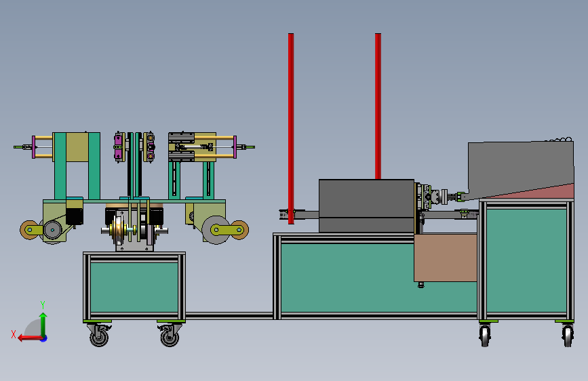Click the Y label of the axis triad
This screenshot has width=588, height=381.
43,304
